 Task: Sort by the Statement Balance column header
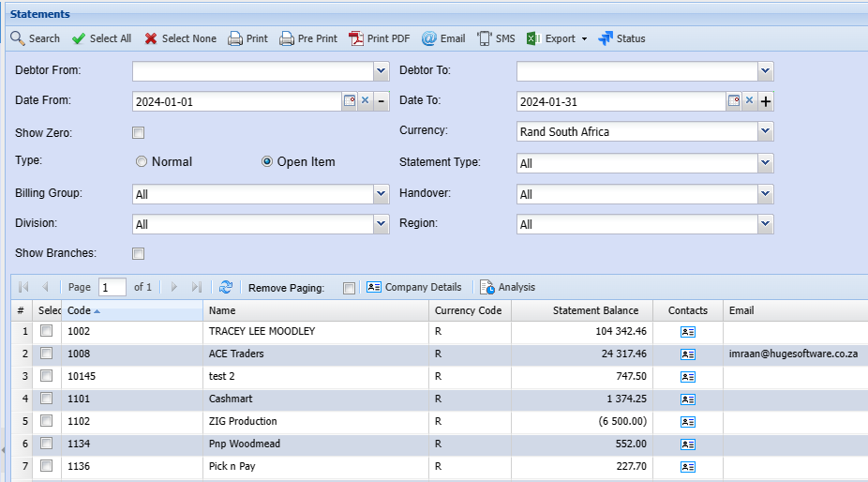coord(595,310)
